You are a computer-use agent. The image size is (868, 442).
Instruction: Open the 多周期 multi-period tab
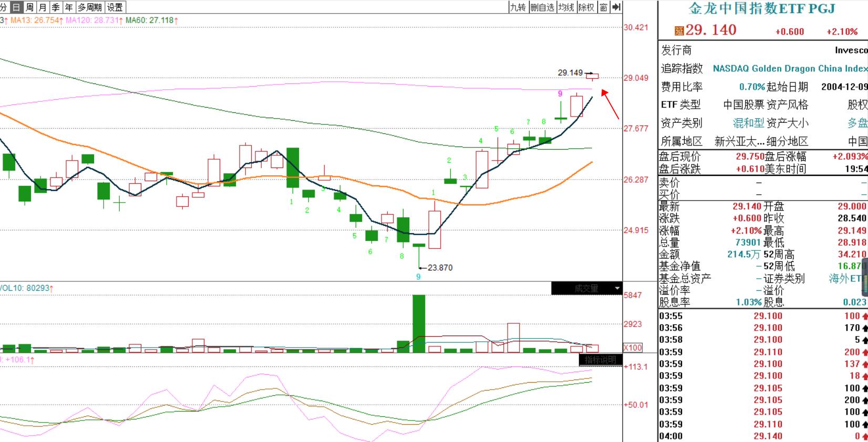point(90,7)
